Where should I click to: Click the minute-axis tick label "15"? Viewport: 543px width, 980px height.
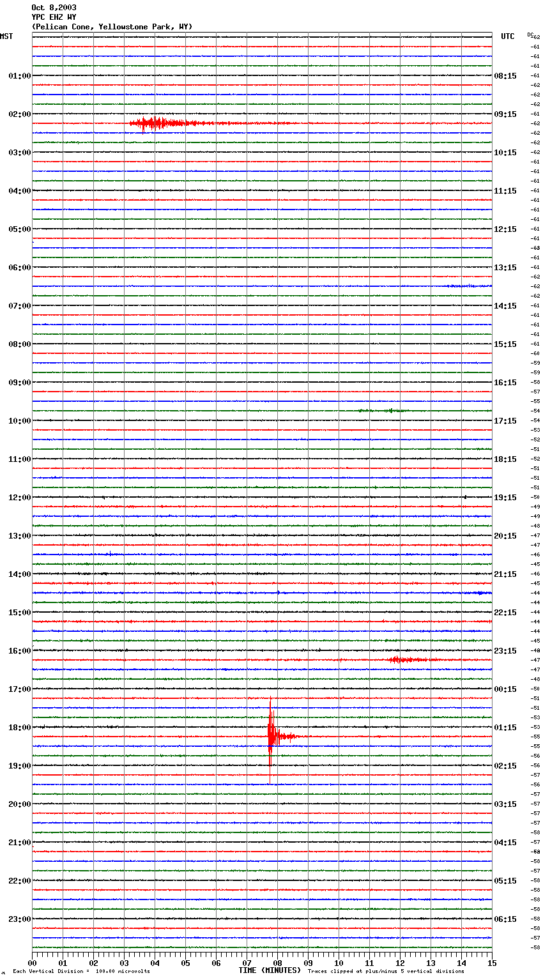click(x=492, y=963)
